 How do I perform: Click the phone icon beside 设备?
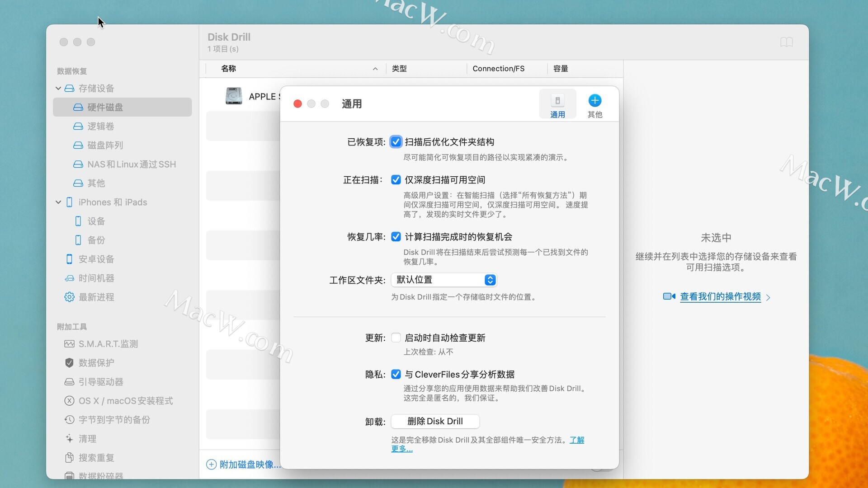(x=78, y=221)
